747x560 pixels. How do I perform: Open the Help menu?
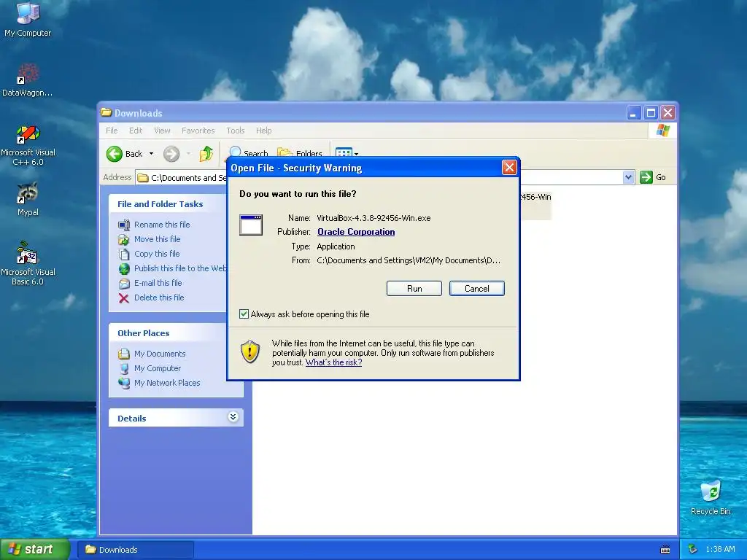[263, 131]
